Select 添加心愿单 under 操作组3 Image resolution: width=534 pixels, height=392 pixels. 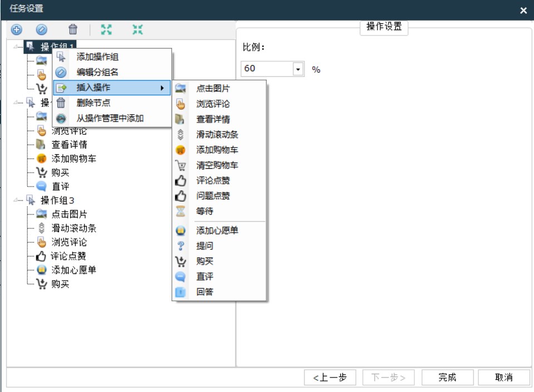pos(74,270)
